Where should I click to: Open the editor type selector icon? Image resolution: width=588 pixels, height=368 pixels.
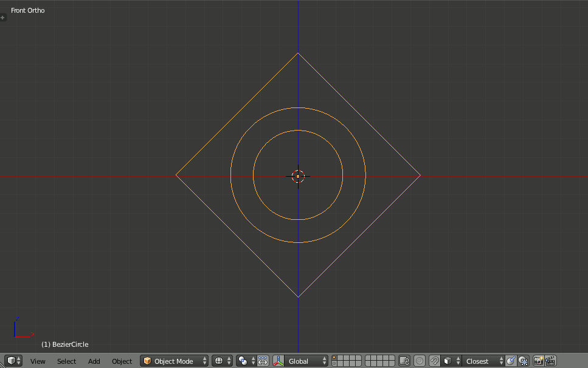[x=13, y=361]
